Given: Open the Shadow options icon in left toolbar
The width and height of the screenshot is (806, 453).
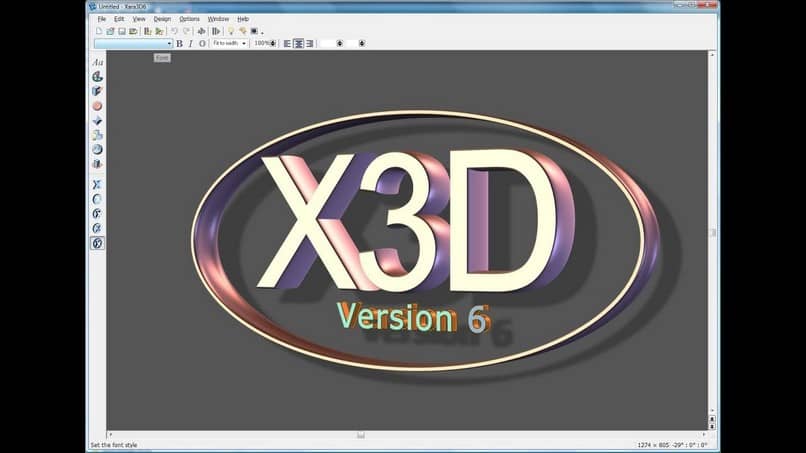Looking at the screenshot, I should pyautogui.click(x=97, y=135).
